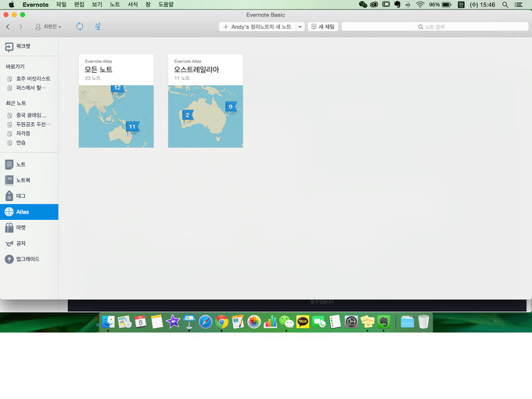
Task: Open the Evernote application menu
Action: pyautogui.click(x=36, y=5)
